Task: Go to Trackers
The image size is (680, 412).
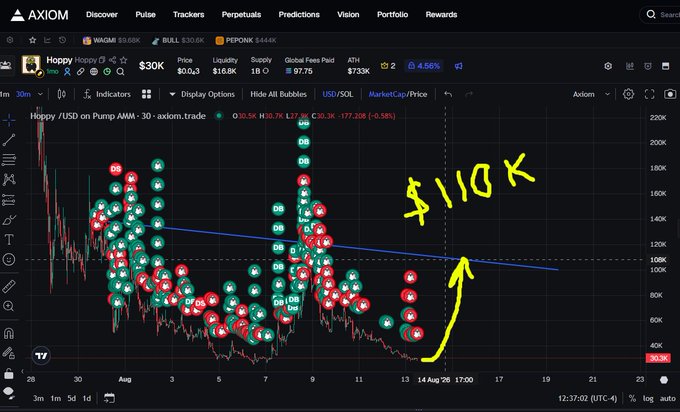Action: 188,14
